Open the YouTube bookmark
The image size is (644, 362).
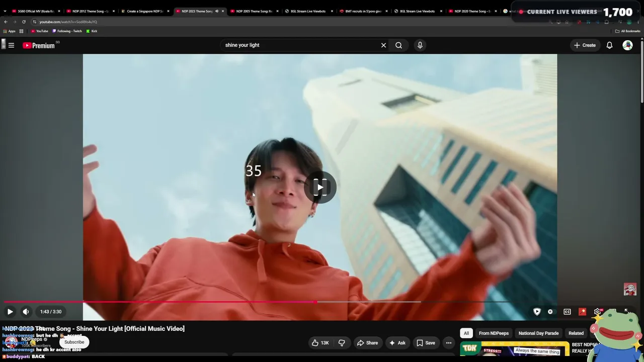pos(40,31)
